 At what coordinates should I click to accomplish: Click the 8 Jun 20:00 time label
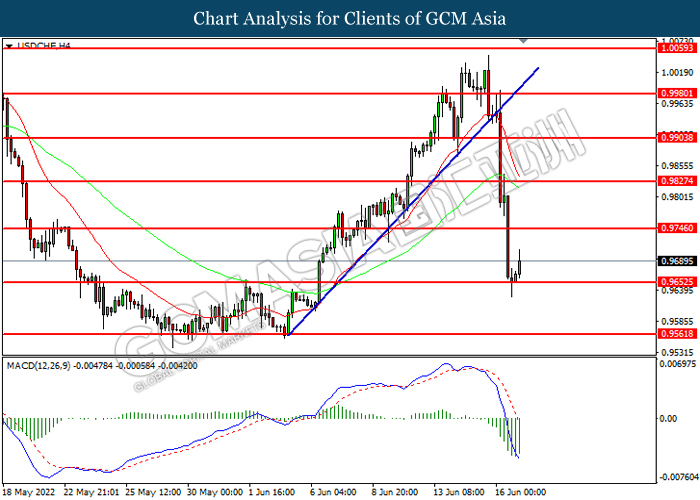395,492
